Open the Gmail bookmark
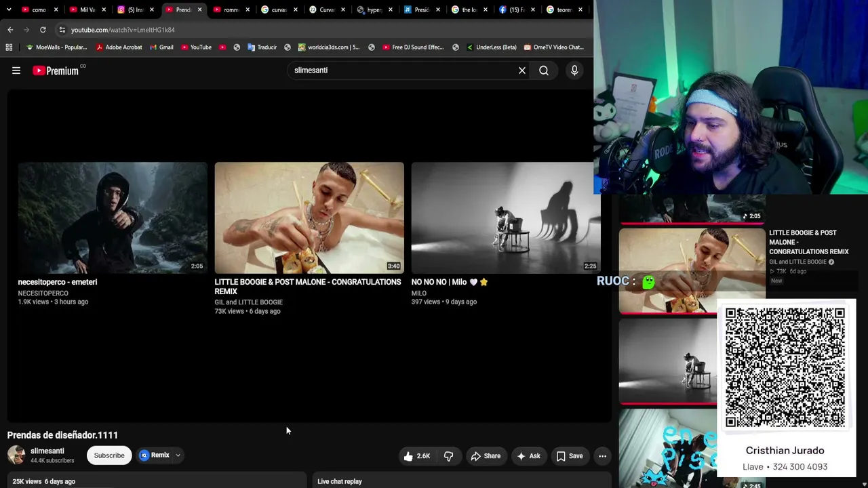 (161, 47)
